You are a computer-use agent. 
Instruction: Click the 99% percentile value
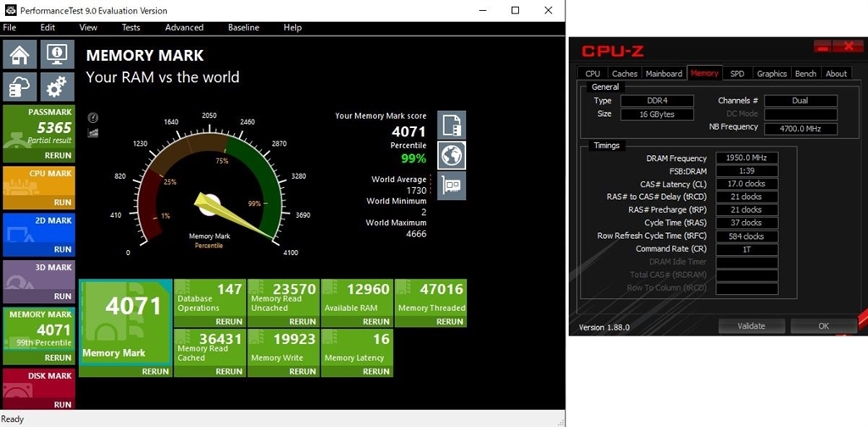point(414,158)
